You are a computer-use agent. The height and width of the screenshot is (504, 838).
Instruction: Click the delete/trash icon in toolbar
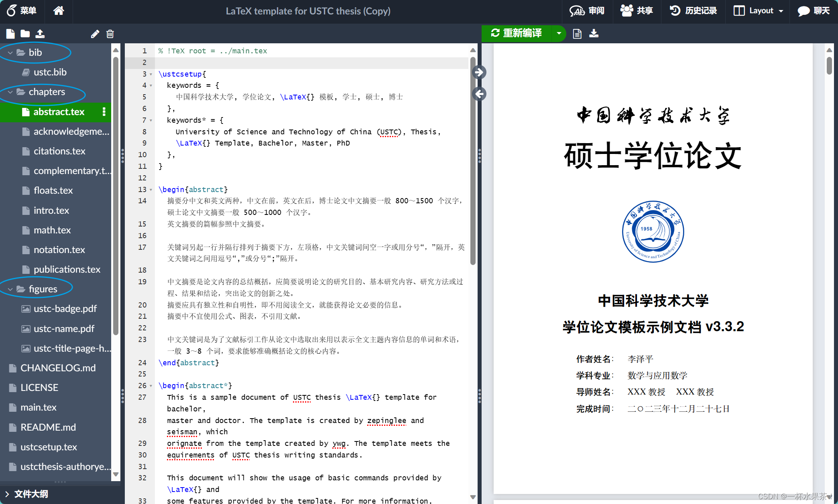[110, 34]
